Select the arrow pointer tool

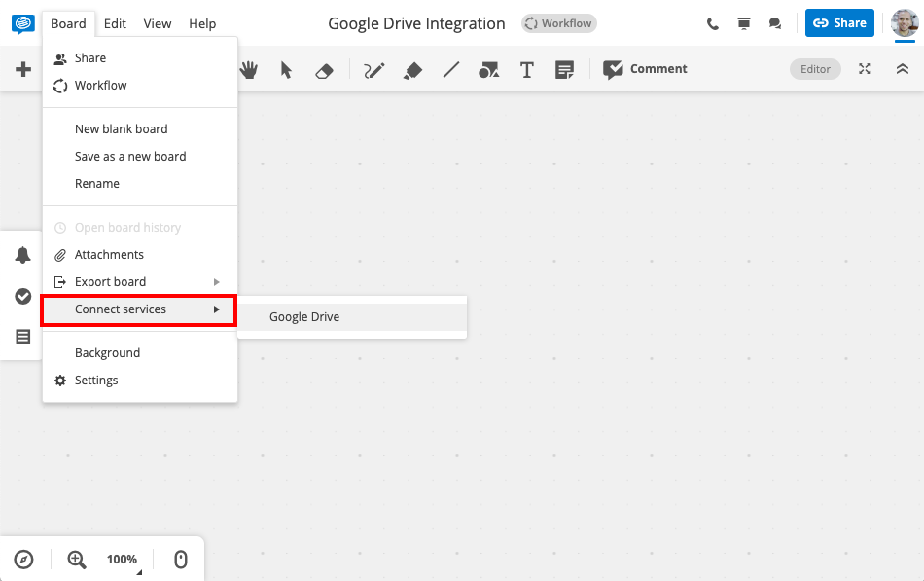click(286, 70)
